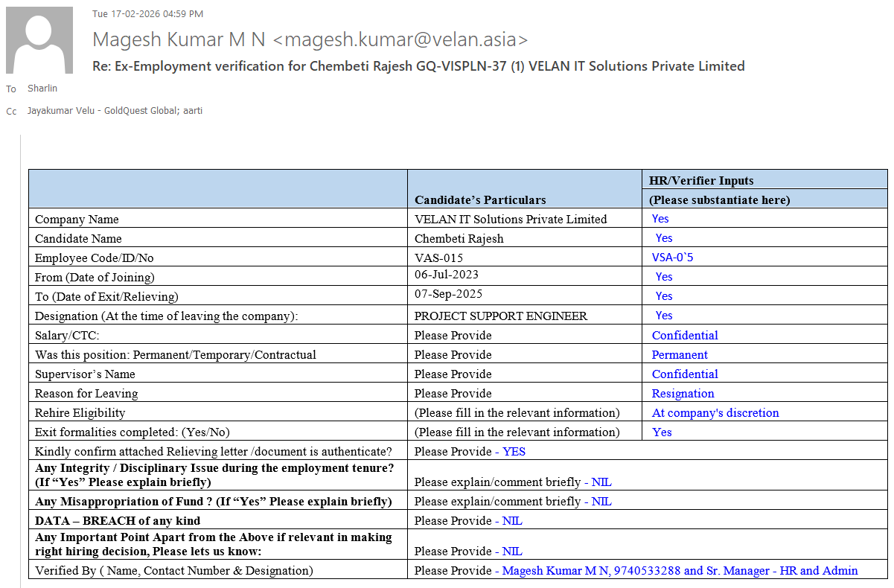This screenshot has height=588, width=894.
Task: Click 'Was this position: Permanent/Temporary/Contractual' label
Action: 176,354
